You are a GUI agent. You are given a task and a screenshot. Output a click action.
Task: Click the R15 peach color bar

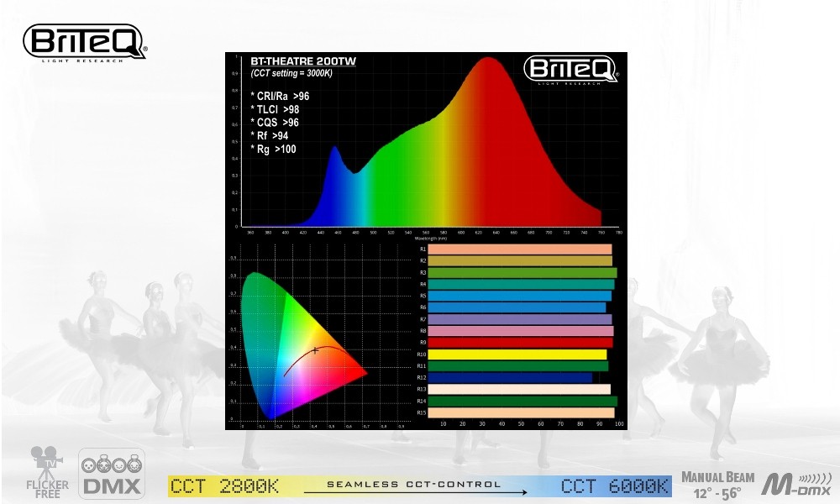point(522,413)
